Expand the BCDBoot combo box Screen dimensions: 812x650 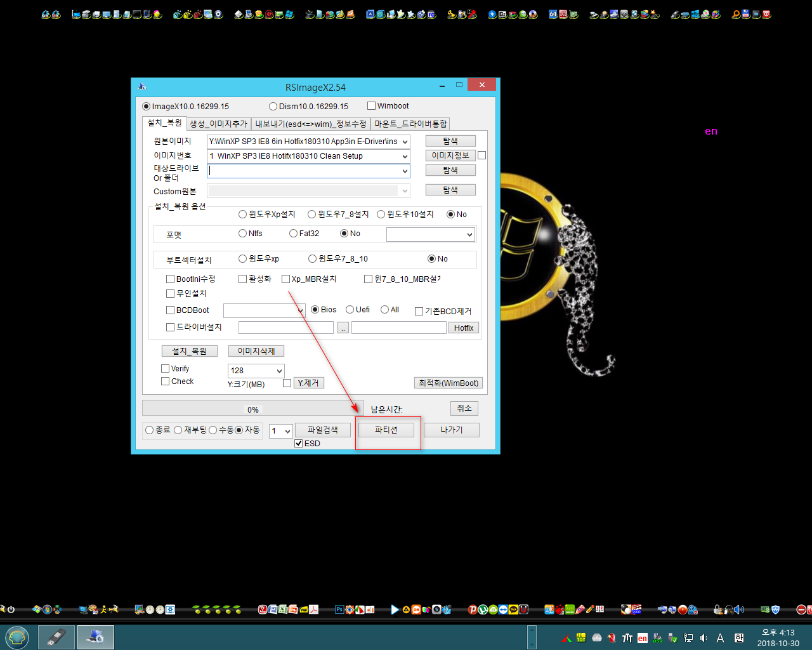coord(301,310)
